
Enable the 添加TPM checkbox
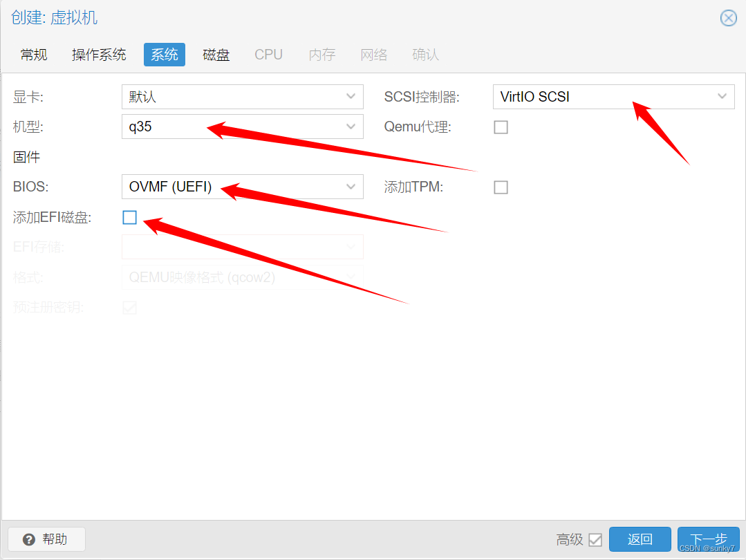click(501, 187)
